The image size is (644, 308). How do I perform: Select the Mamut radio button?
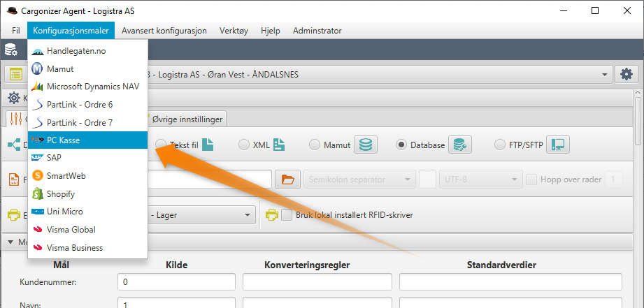tap(315, 145)
